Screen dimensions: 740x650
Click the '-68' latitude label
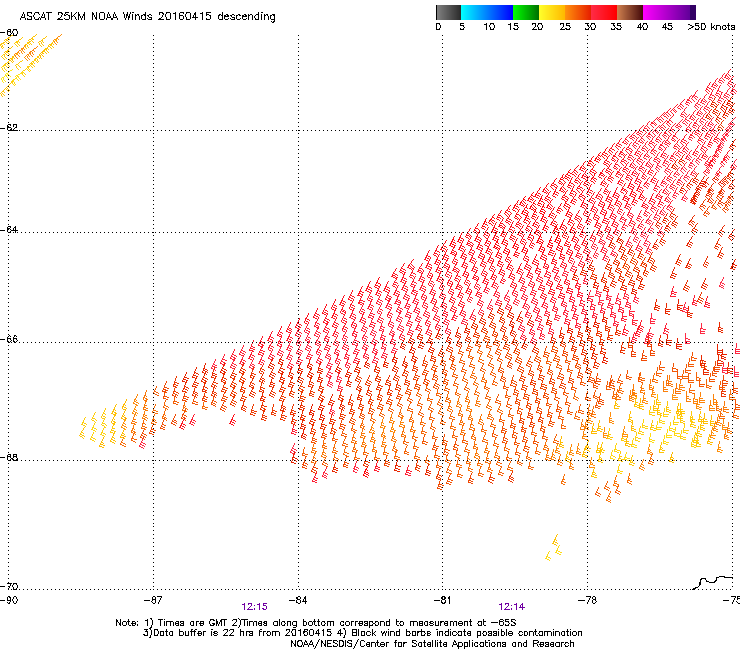click(x=9, y=458)
